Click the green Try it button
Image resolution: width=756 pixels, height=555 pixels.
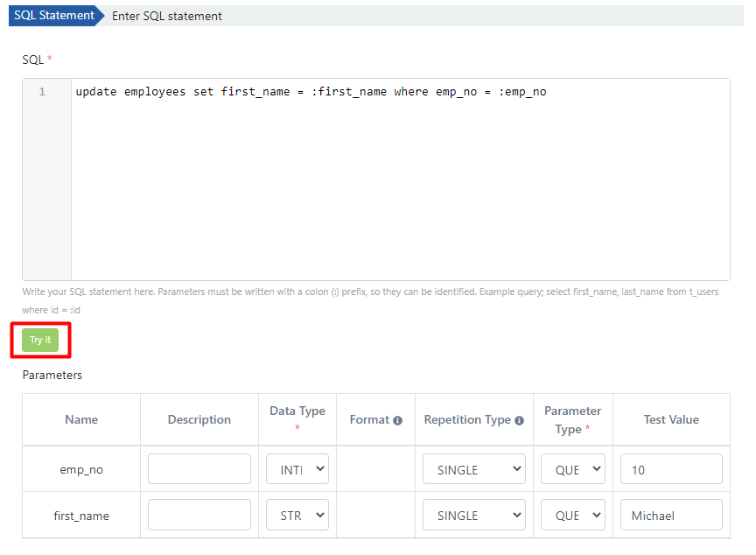click(x=40, y=341)
